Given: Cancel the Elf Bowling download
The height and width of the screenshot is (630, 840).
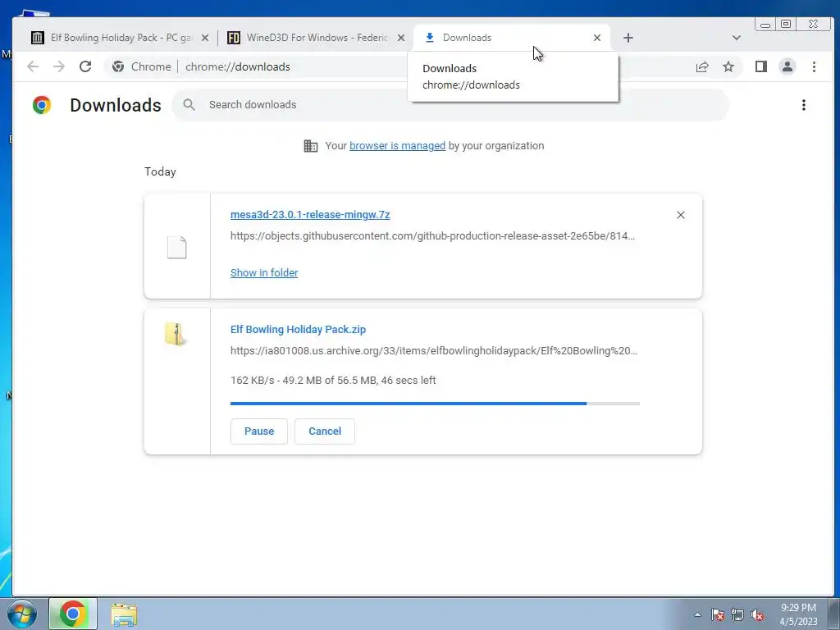Looking at the screenshot, I should pyautogui.click(x=325, y=431).
